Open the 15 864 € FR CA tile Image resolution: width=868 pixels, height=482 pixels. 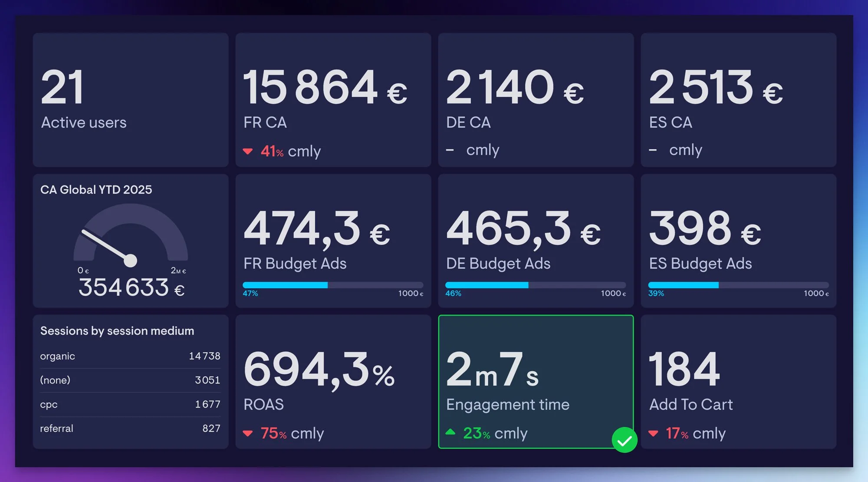(x=333, y=100)
